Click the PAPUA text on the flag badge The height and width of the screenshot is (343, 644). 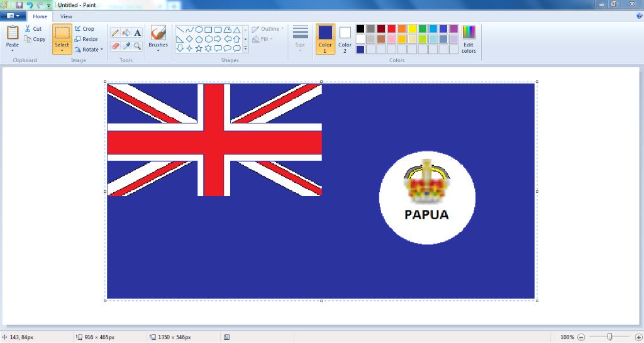click(x=427, y=215)
